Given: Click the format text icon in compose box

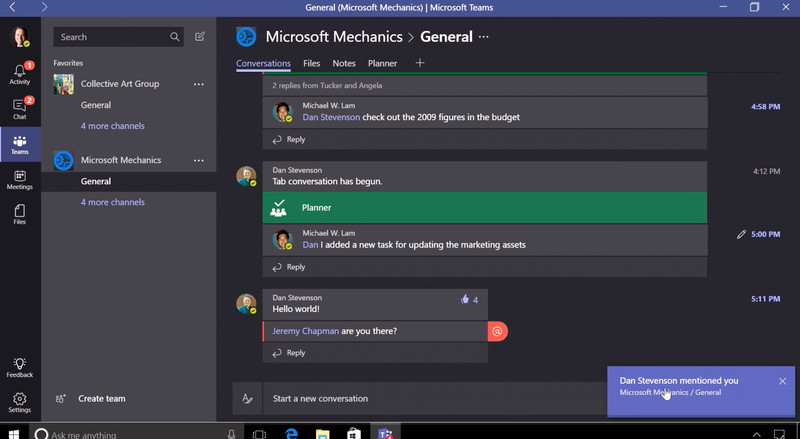Looking at the screenshot, I should coord(247,399).
